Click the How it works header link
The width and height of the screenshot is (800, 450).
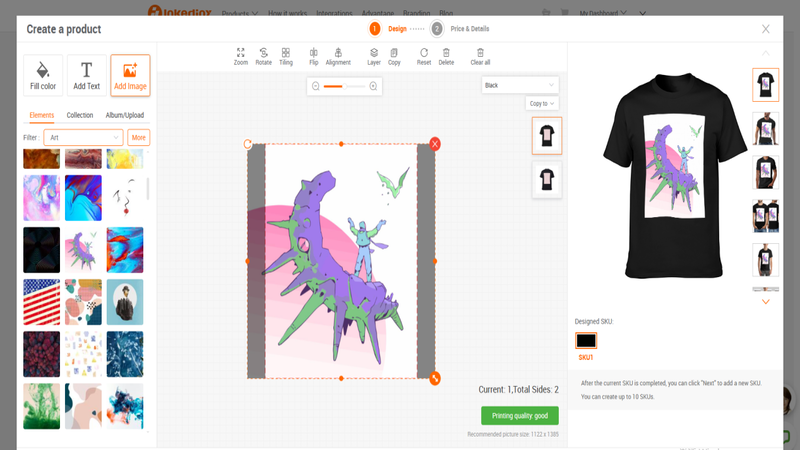(287, 13)
